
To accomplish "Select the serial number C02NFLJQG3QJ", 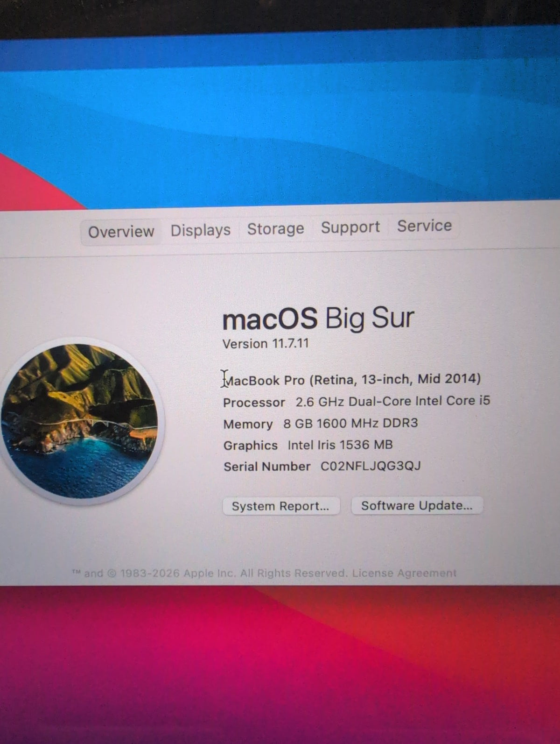I will [371, 466].
